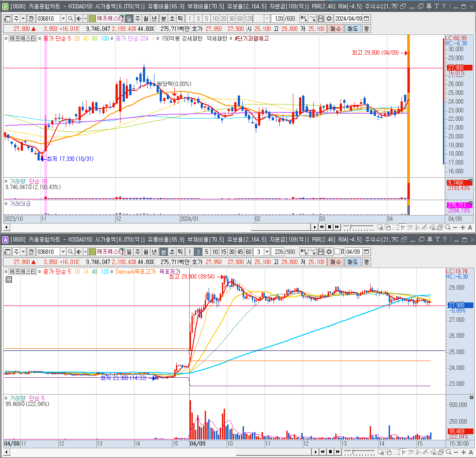Open settings gear in top chart toolbar

(x=329, y=19)
